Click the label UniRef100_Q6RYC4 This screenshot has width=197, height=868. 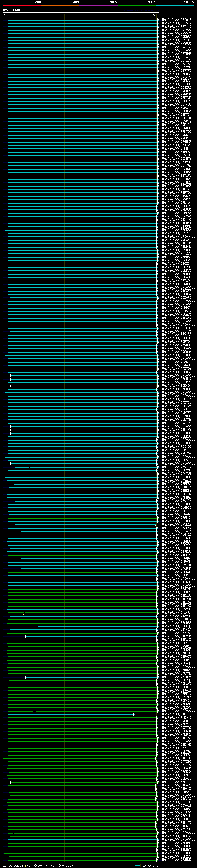176,115
